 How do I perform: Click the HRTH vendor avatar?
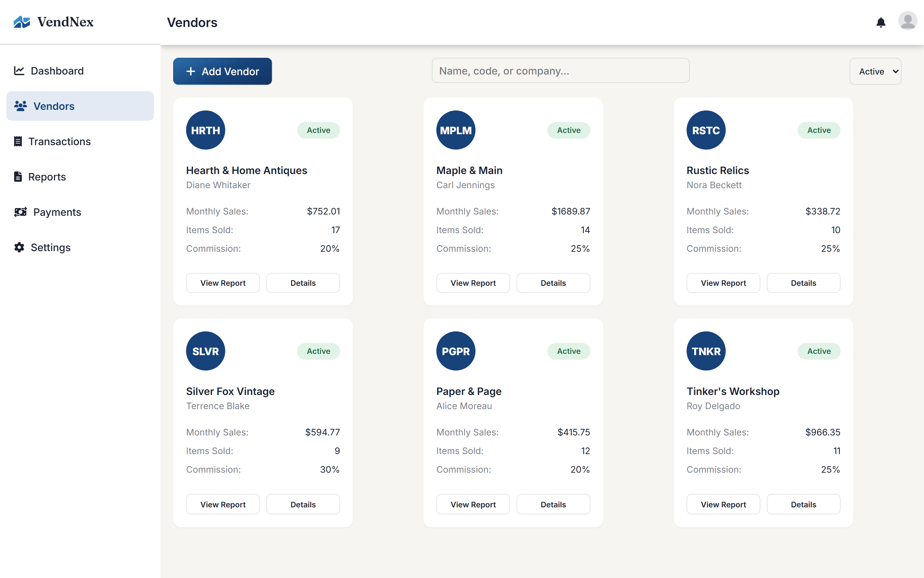coord(205,130)
